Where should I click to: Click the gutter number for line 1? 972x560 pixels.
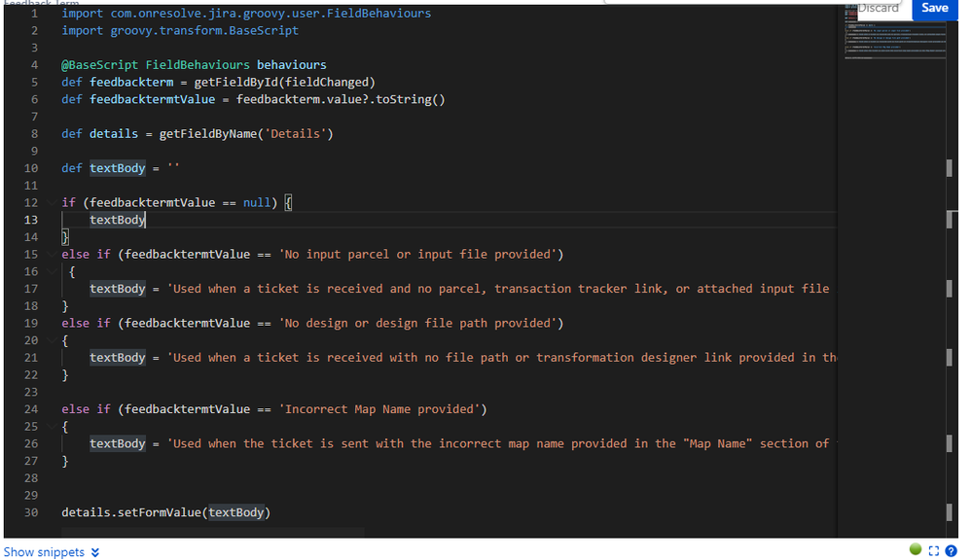[32, 13]
